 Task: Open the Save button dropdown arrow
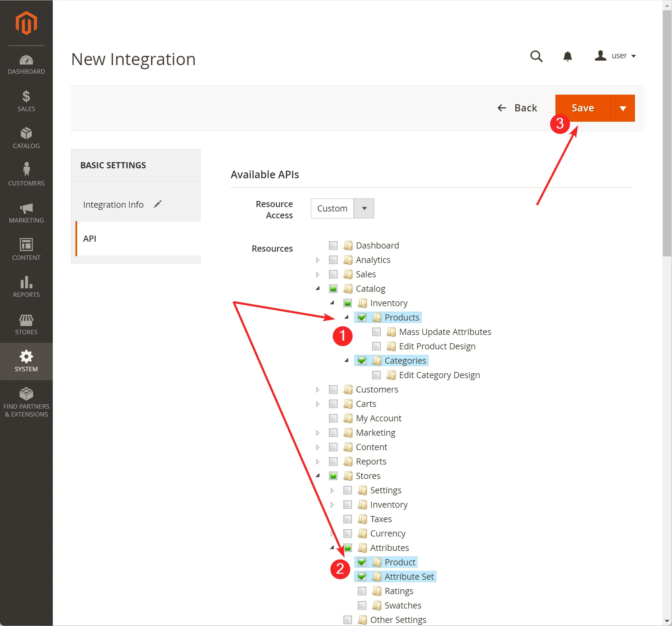(x=623, y=108)
